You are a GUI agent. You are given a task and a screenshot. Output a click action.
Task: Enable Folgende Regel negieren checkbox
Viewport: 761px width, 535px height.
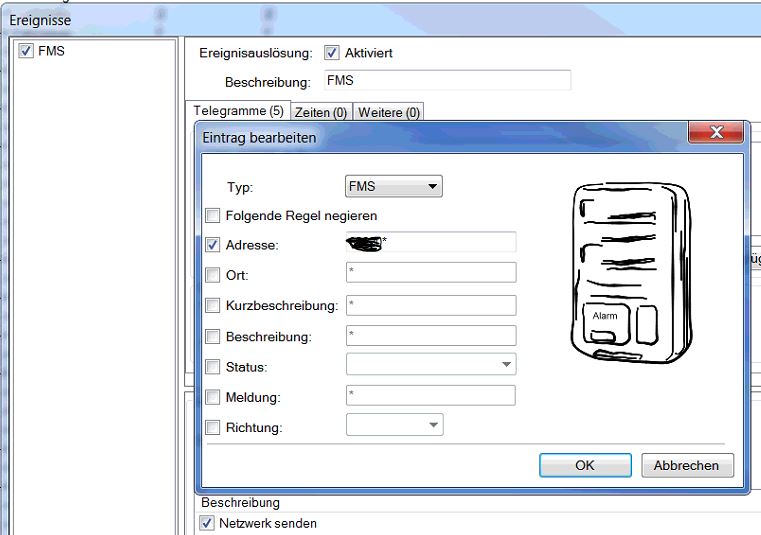pos(212,215)
